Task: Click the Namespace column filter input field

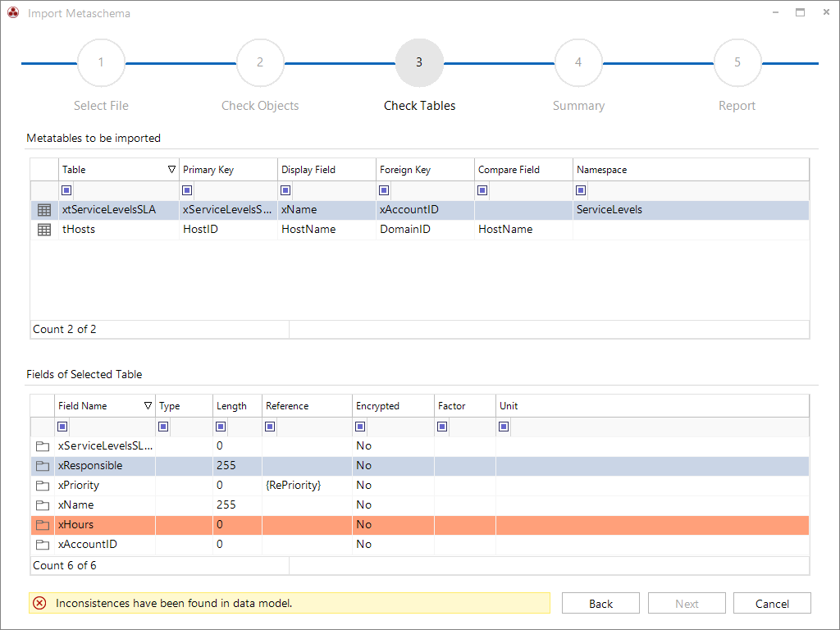Action: (x=698, y=190)
